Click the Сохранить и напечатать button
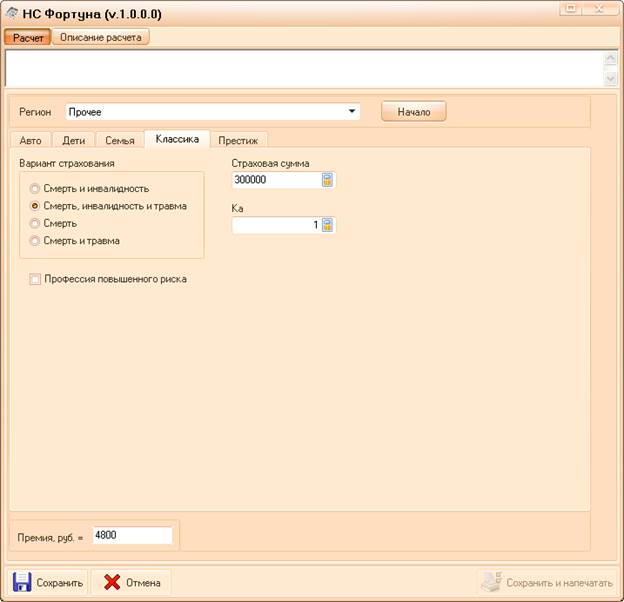624x602 pixels. [x=546, y=582]
